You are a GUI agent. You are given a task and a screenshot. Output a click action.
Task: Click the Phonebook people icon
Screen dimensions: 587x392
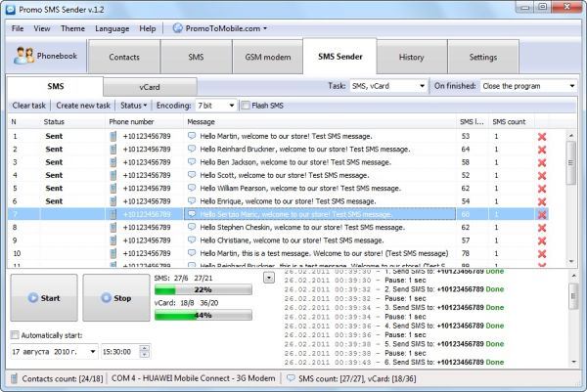(x=23, y=56)
